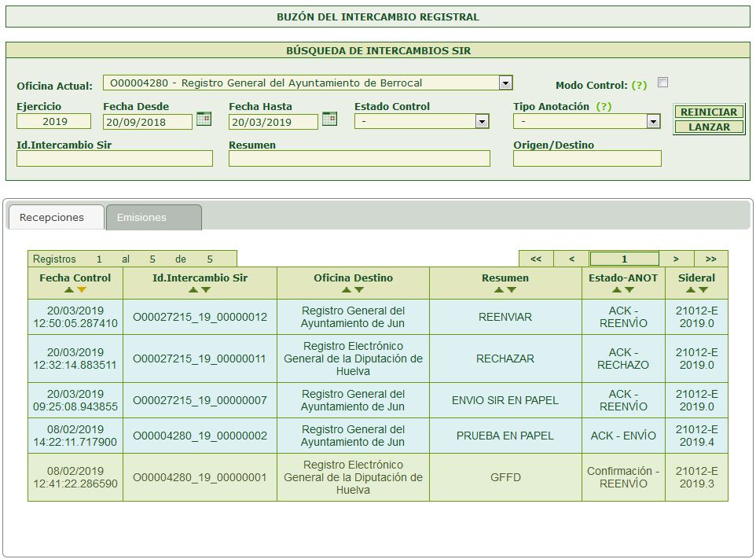Sort Estado-ANOT column descending
Screen dimensions: 756x559
pos(629,290)
